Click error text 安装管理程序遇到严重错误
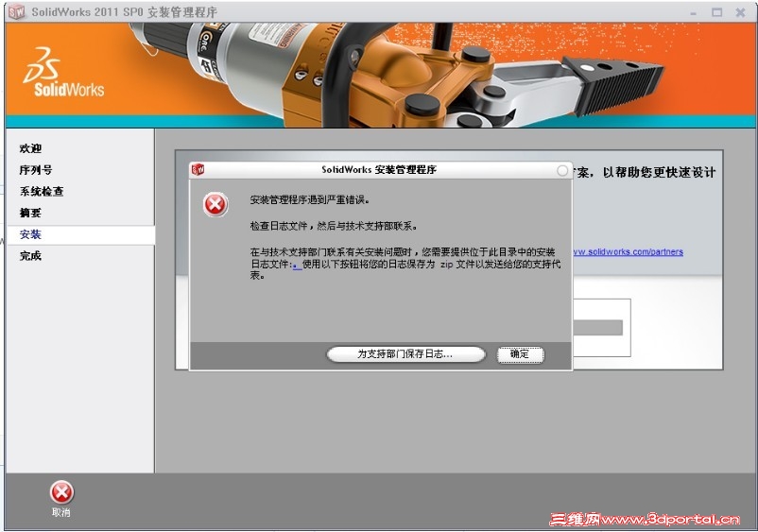The image size is (758, 532). click(310, 199)
